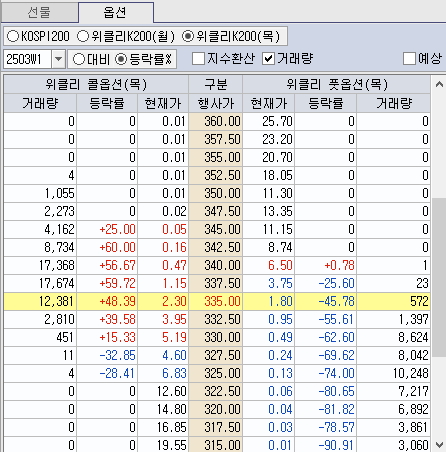Click put volume 572

click(x=393, y=301)
